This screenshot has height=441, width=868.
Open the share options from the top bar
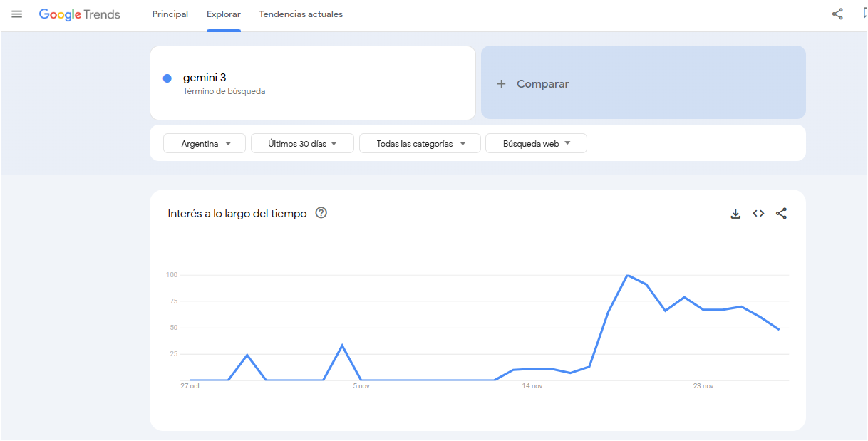point(837,14)
